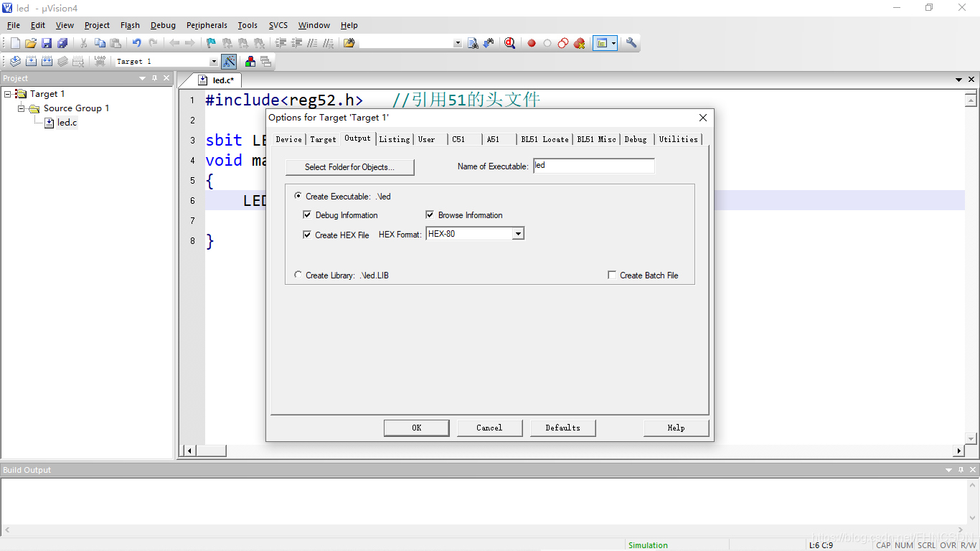Translate the current file icon
This screenshot has height=551, width=980.
[x=15, y=62]
